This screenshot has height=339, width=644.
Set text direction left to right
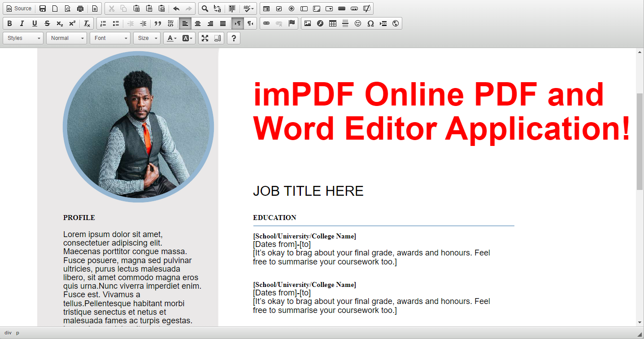coord(237,23)
